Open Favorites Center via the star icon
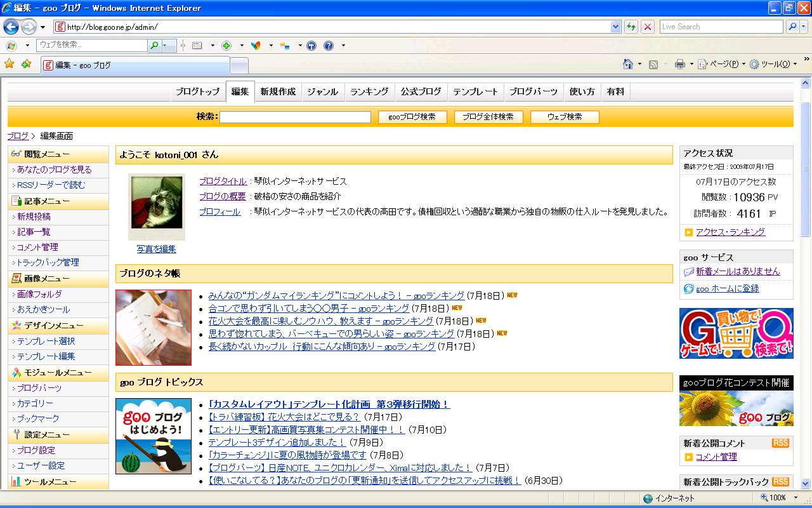The width and height of the screenshot is (812, 508). point(10,64)
